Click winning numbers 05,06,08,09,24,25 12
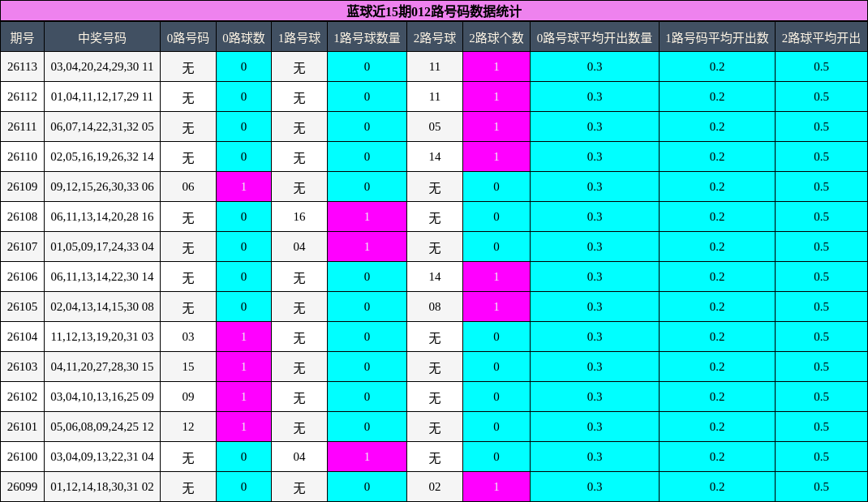This screenshot has width=868, height=502. tap(102, 427)
